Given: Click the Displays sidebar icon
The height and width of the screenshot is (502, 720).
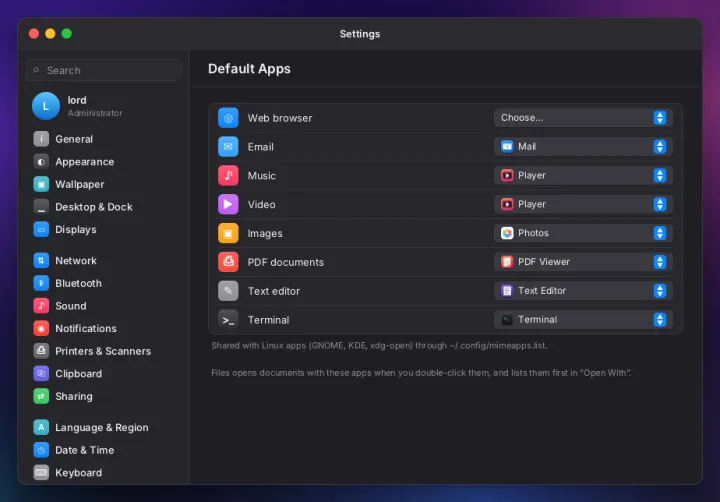Looking at the screenshot, I should [41, 229].
